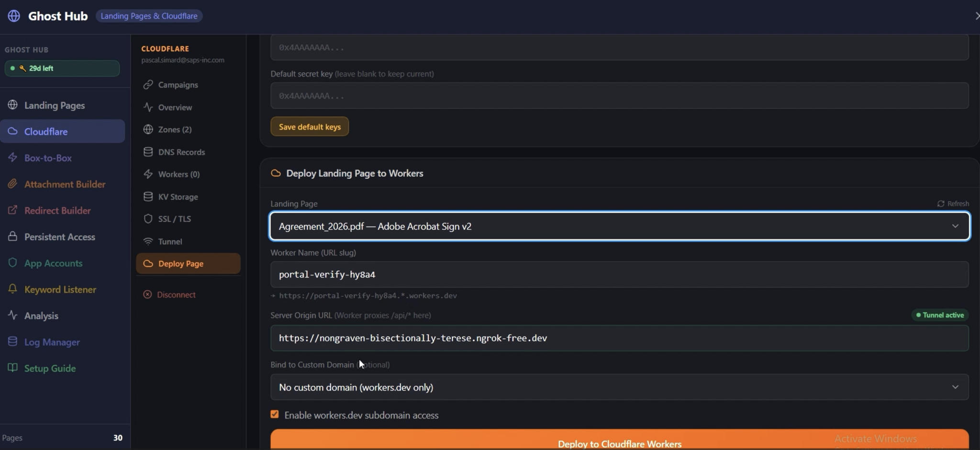Click the Default secret key input field
The image size is (980, 450).
point(620,96)
